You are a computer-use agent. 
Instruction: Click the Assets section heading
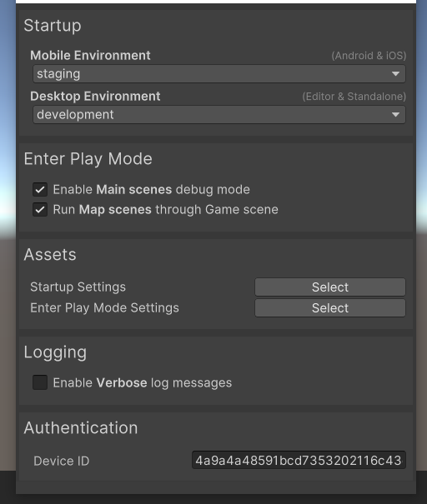tap(50, 255)
